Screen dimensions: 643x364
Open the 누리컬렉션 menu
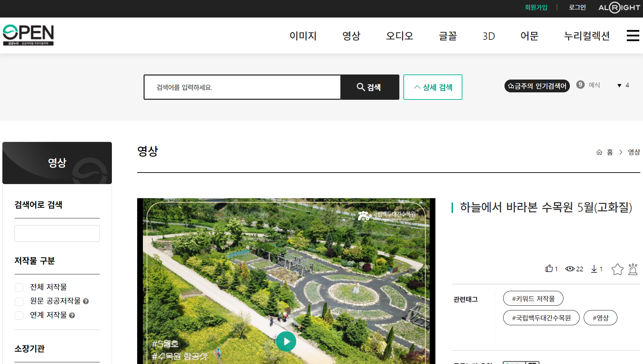click(587, 36)
